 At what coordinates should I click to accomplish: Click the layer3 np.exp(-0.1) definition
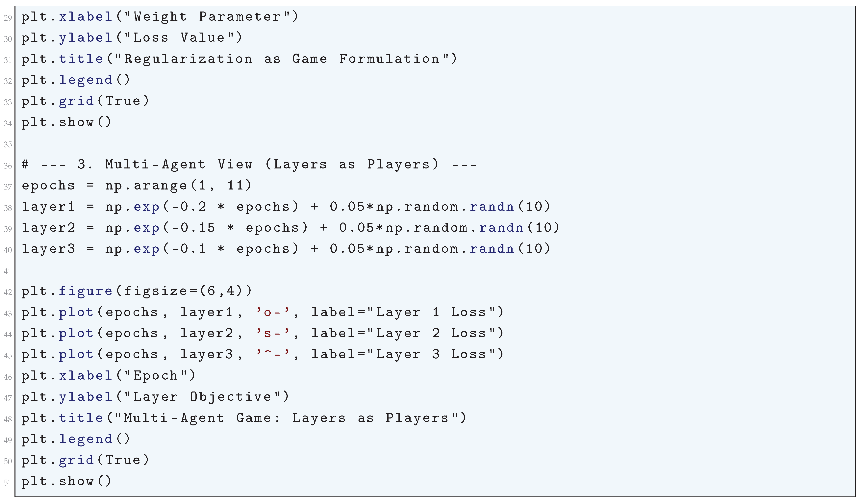[286, 249]
